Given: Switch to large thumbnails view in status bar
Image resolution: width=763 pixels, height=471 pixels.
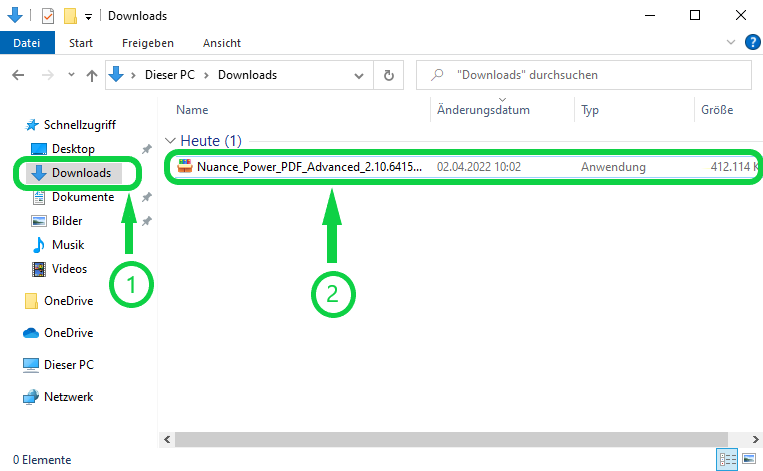Looking at the screenshot, I should click(749, 459).
